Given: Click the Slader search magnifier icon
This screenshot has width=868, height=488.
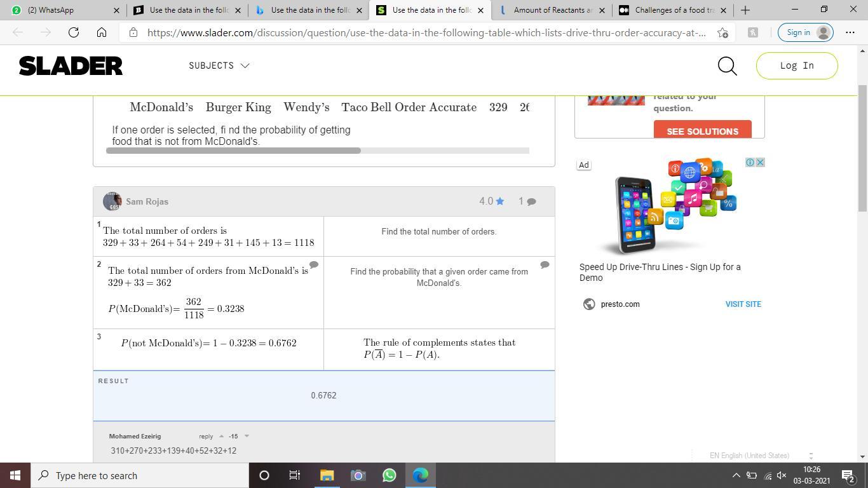Looking at the screenshot, I should coord(727,66).
